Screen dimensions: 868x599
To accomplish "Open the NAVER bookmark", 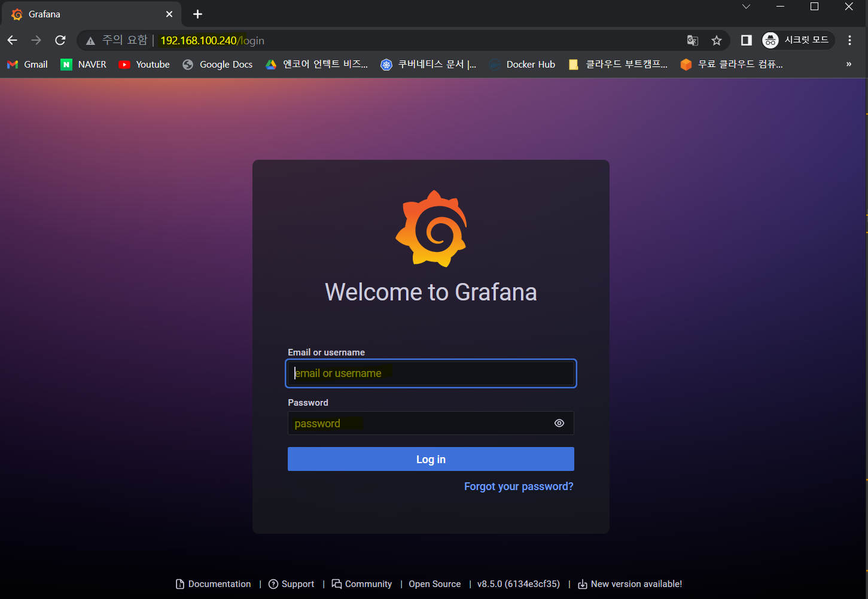I will (x=84, y=65).
